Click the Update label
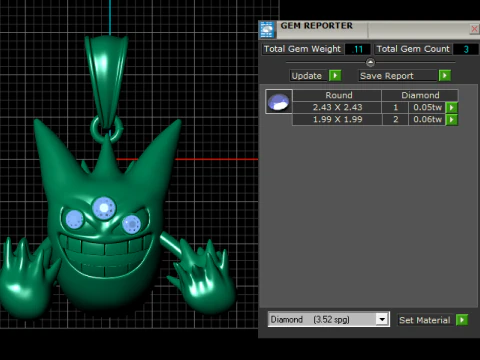 pos(307,76)
